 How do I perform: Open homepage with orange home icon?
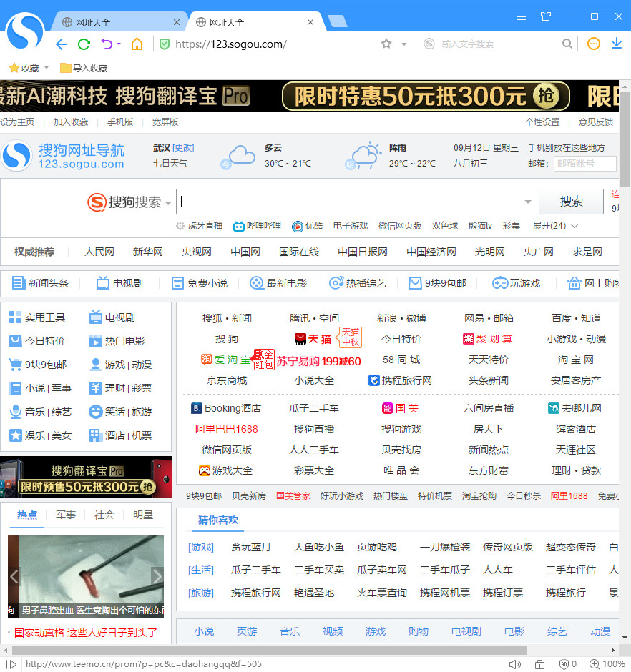point(137,44)
